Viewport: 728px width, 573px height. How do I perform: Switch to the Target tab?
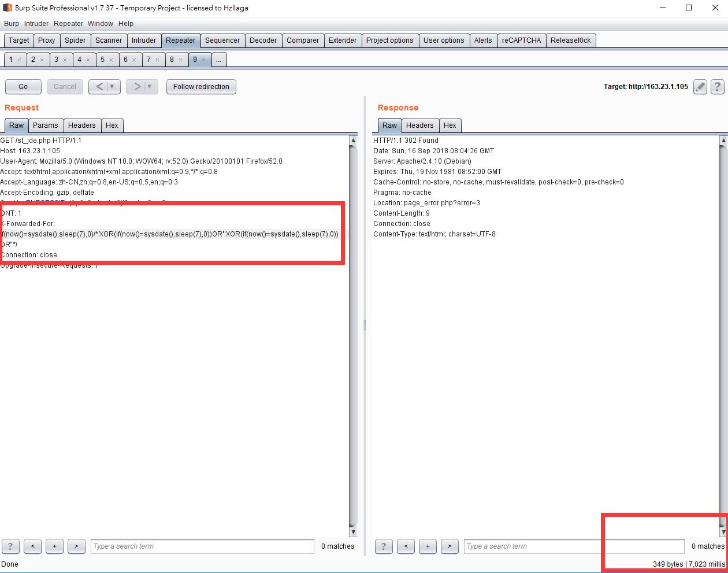tap(18, 40)
